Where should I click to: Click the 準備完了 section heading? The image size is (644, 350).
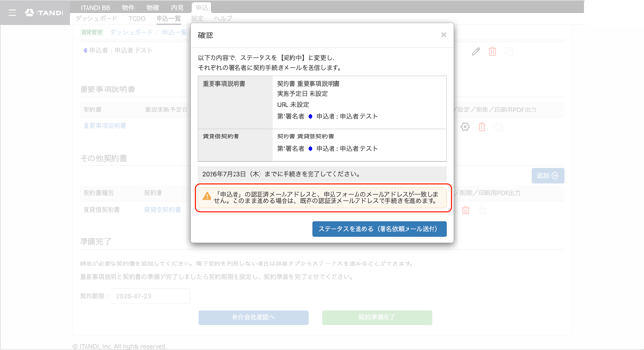(x=96, y=241)
